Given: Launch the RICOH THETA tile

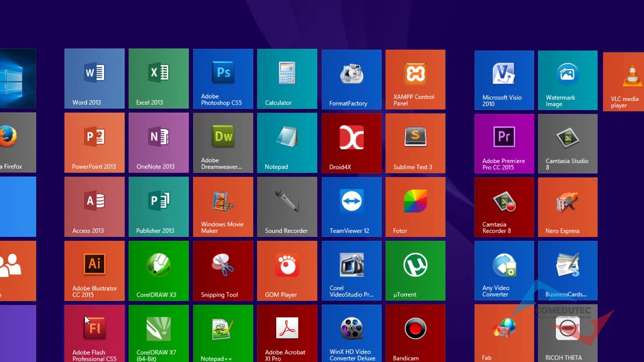Looking at the screenshot, I should coord(568,333).
